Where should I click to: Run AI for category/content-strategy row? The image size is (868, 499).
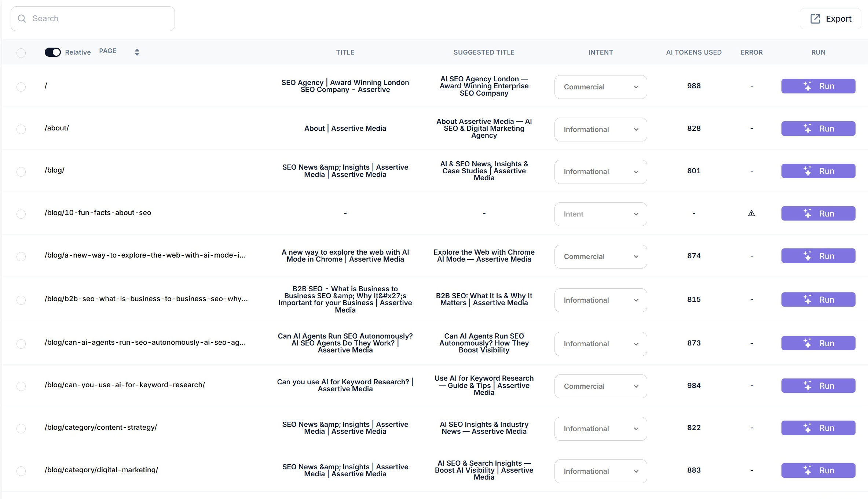[x=818, y=428]
